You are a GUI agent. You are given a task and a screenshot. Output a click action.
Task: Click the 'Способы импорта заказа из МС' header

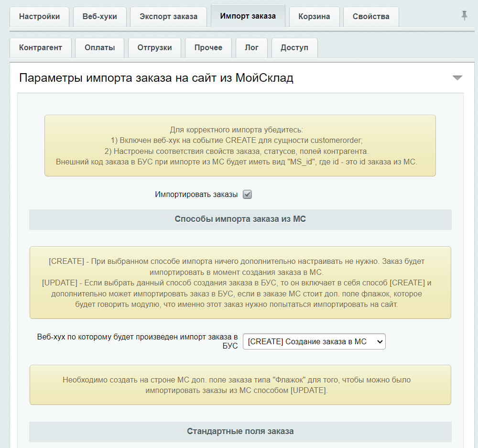(x=240, y=219)
